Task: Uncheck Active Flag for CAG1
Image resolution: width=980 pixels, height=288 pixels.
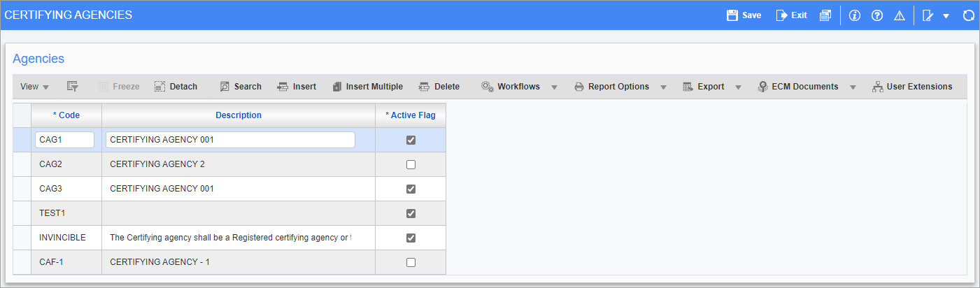Action: (x=411, y=140)
